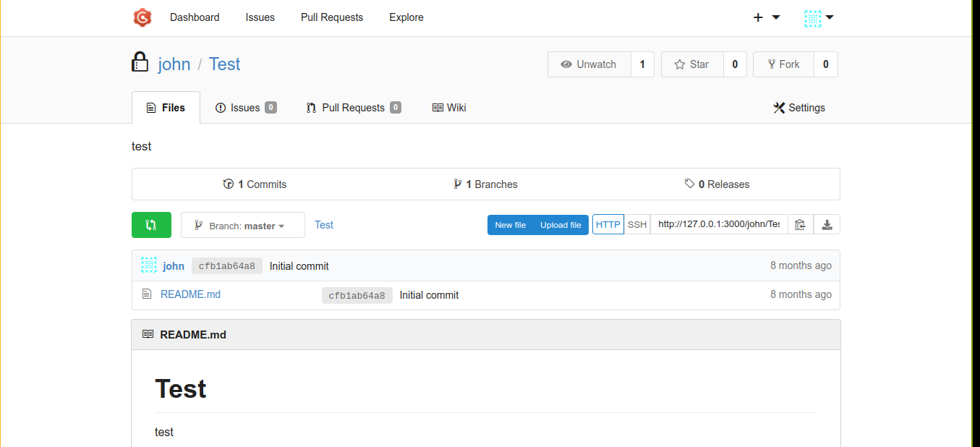980x447 pixels.
Task: Copy the repository URL to clipboard
Action: [x=800, y=225]
